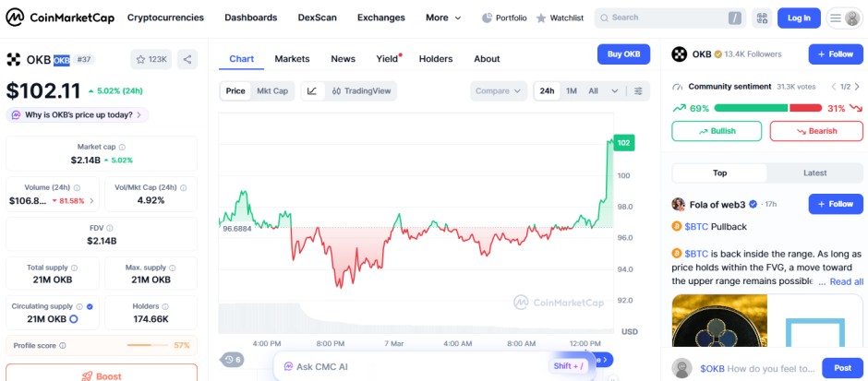Viewport: 868px width, 381px height.
Task: Click the QR code scan icon
Action: 762,18
